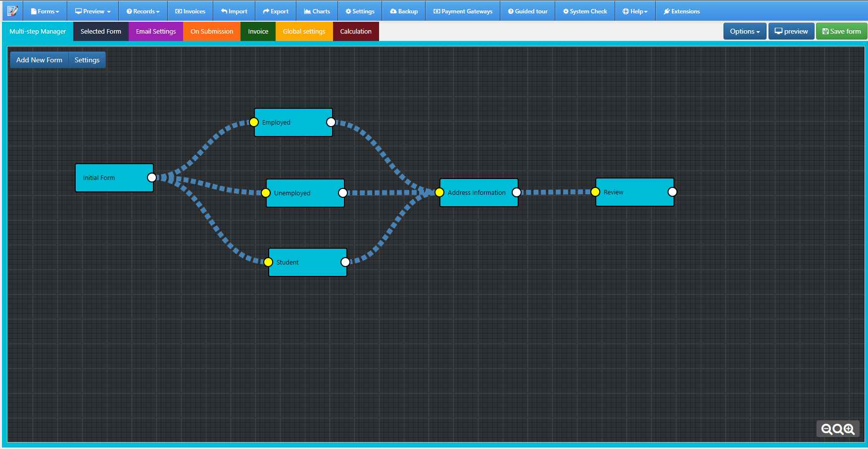
Task: Open the Charts page
Action: click(x=317, y=11)
